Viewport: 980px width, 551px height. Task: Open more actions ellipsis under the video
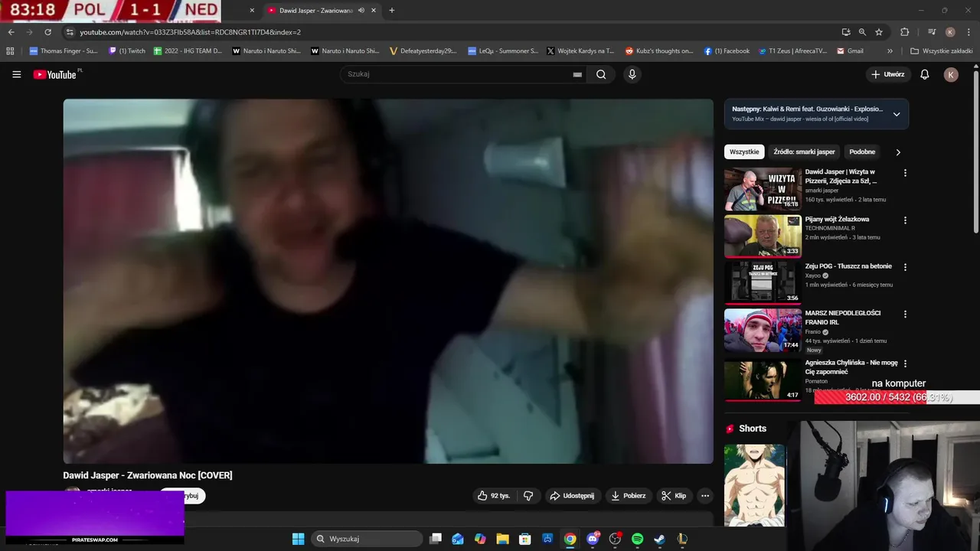pyautogui.click(x=705, y=496)
